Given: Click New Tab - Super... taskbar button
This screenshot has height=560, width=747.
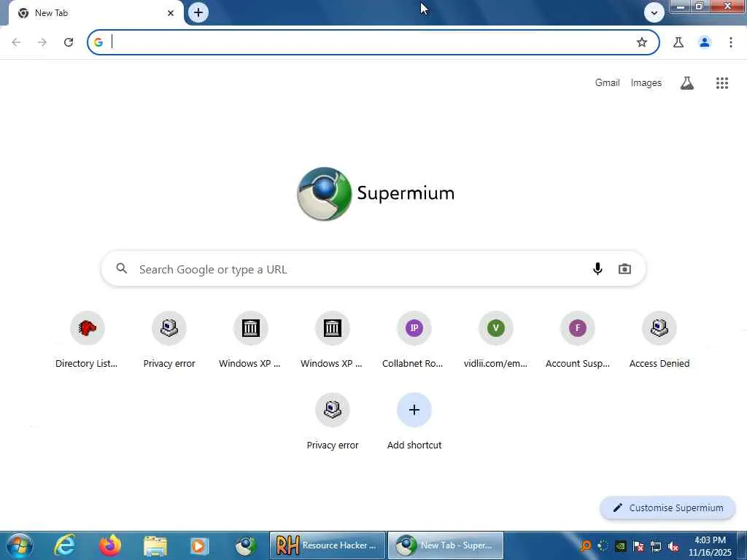Looking at the screenshot, I should 446,545.
